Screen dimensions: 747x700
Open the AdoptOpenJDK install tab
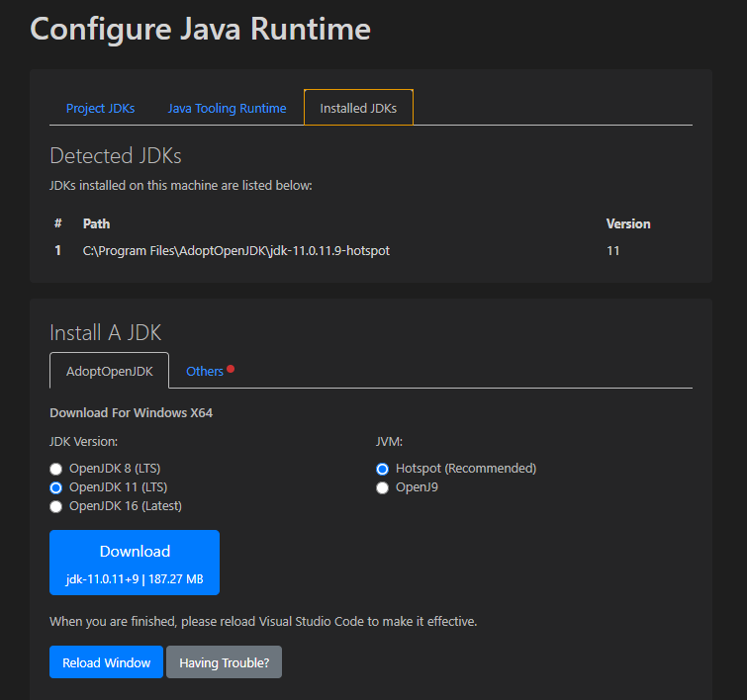(x=109, y=371)
